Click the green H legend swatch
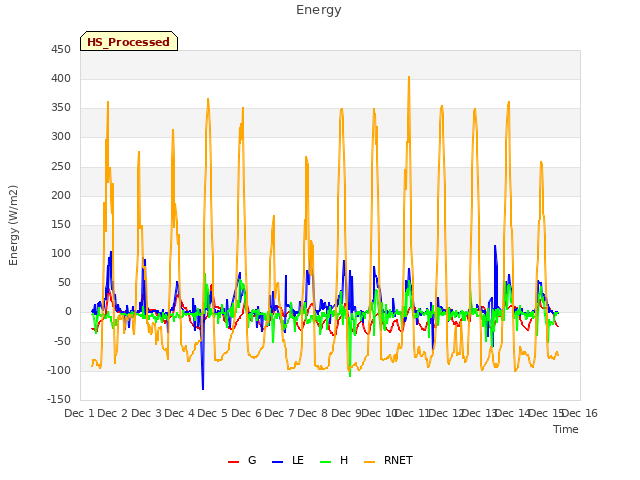Image resolution: width=640 pixels, height=480 pixels. [326, 462]
